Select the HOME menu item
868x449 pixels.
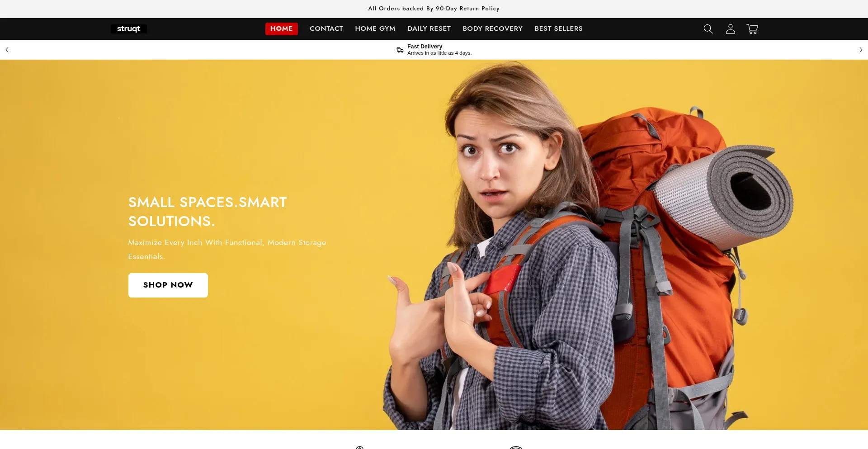point(281,28)
